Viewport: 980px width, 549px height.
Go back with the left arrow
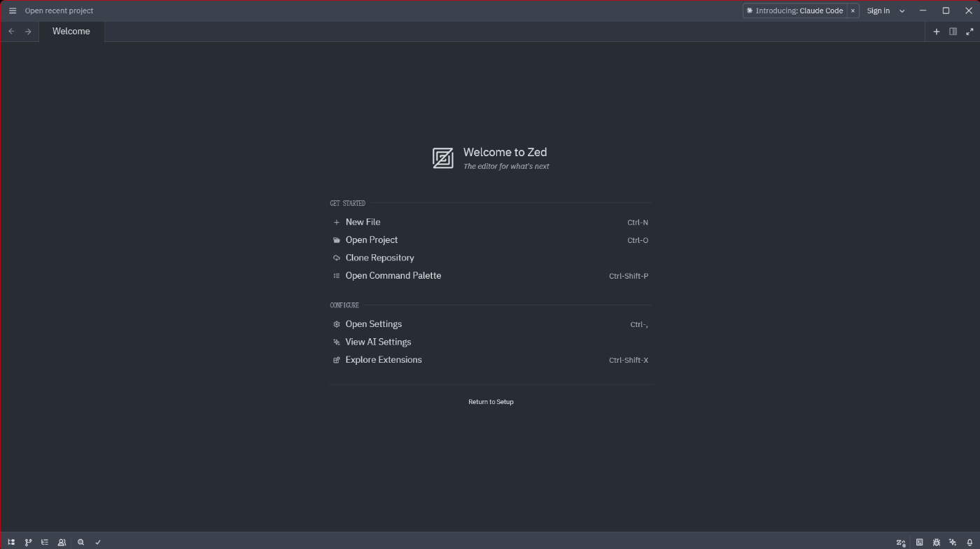click(11, 32)
